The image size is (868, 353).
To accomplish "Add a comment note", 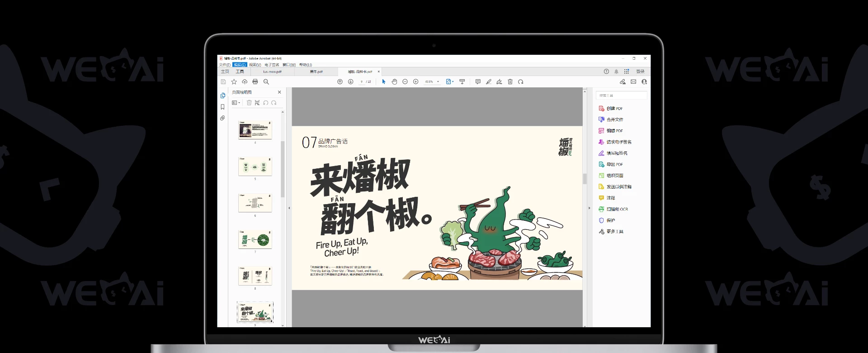I will (x=478, y=82).
